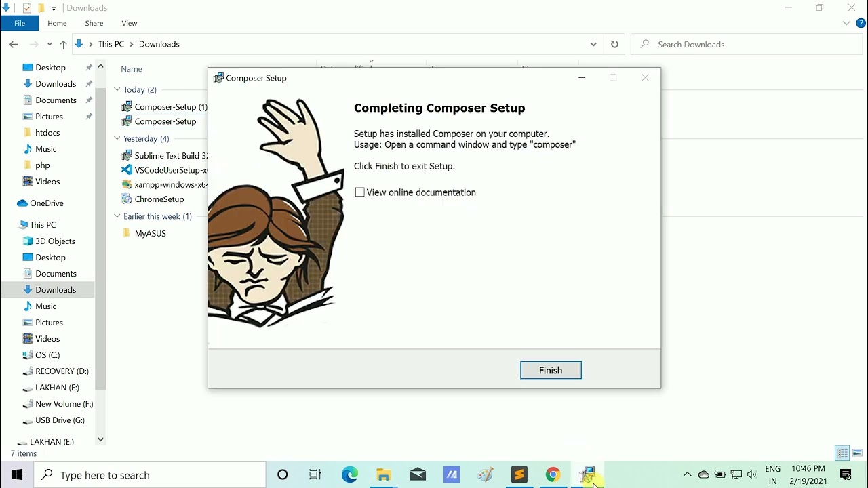868x488 pixels.
Task: Expand address bar history dropdown
Action: (x=593, y=44)
